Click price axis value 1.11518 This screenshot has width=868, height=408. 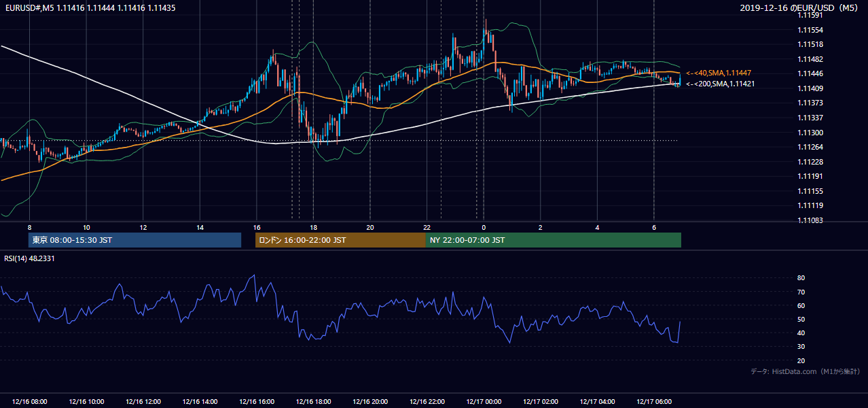click(810, 44)
